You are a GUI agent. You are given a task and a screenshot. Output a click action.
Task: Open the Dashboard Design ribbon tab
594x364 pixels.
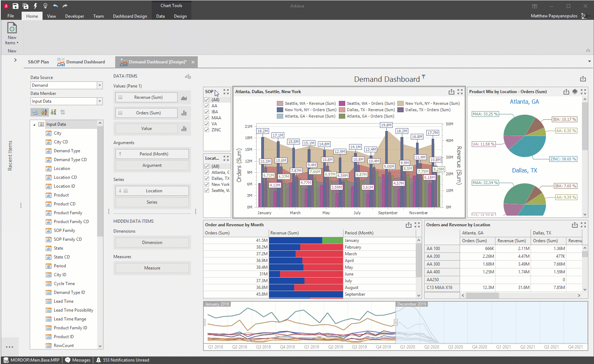tap(130, 16)
